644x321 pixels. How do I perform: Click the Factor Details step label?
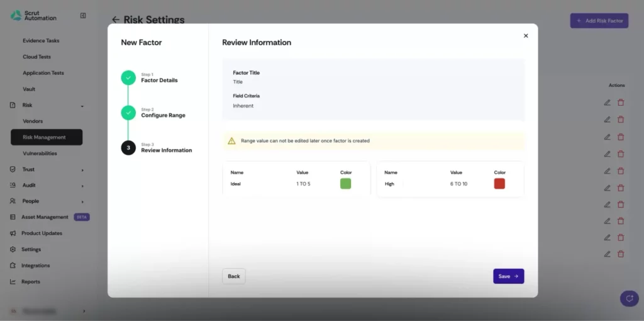coord(159,80)
